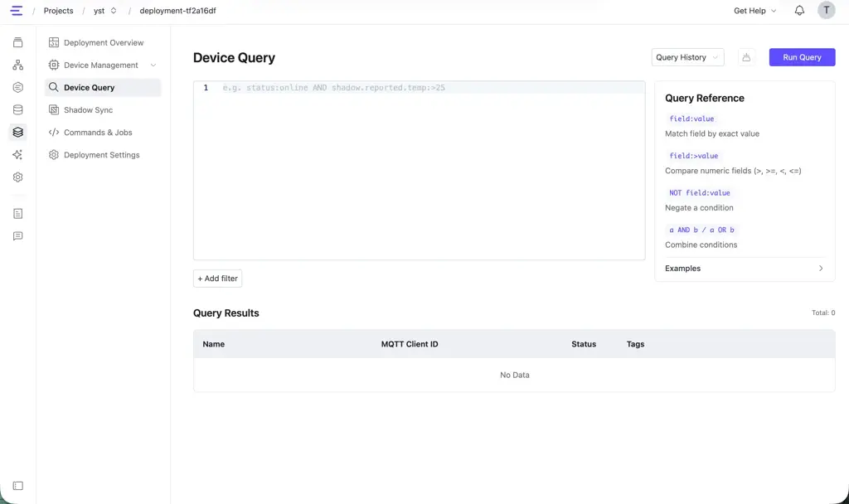Open the user avatar T
Viewport: 849px width, 504px height.
point(827,10)
